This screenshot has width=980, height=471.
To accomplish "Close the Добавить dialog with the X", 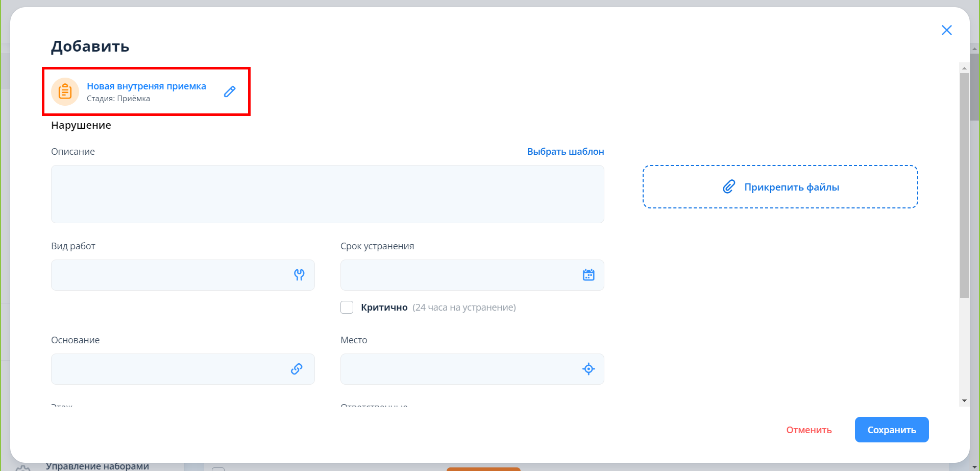I will pos(946,30).
